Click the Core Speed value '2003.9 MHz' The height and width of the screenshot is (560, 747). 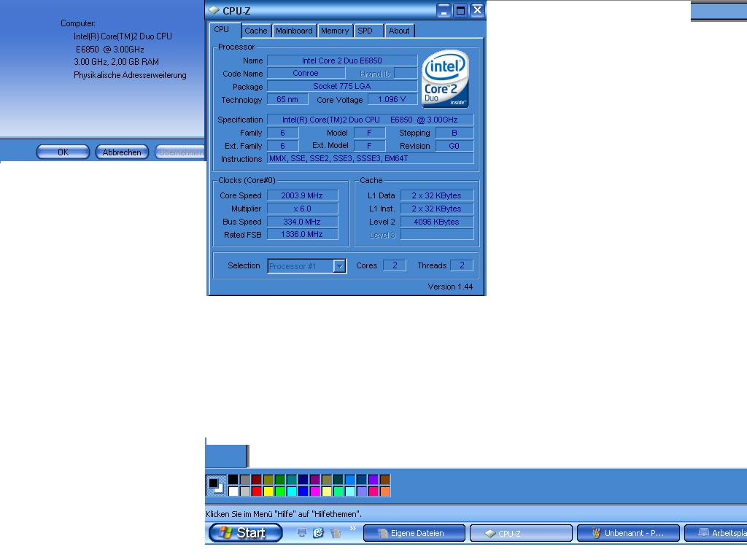302,195
